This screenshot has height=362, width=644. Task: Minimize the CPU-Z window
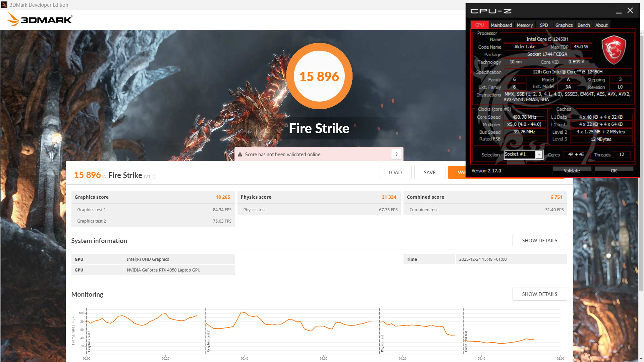[x=619, y=11]
